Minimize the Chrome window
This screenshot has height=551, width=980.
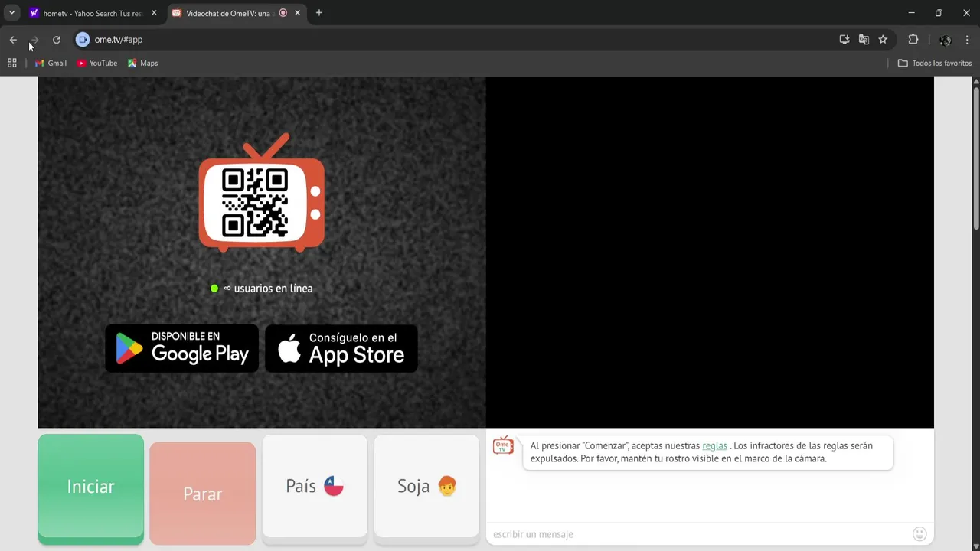pos(911,13)
